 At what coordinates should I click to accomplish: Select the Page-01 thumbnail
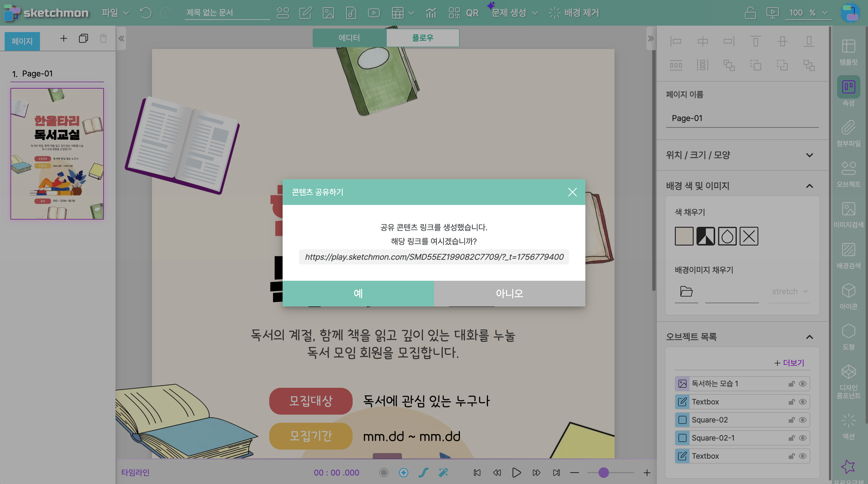click(x=57, y=154)
